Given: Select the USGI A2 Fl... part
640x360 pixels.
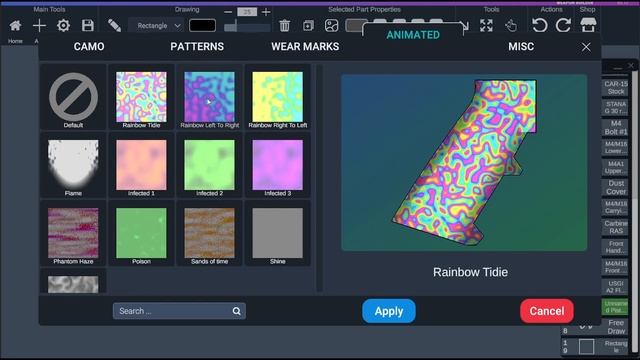Looking at the screenshot, I should point(616,287).
